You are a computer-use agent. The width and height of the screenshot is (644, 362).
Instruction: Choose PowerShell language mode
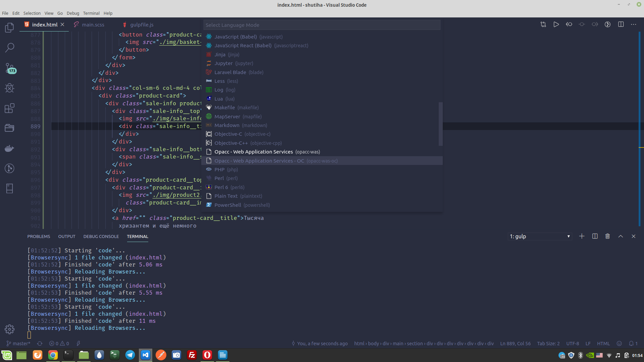point(322,205)
